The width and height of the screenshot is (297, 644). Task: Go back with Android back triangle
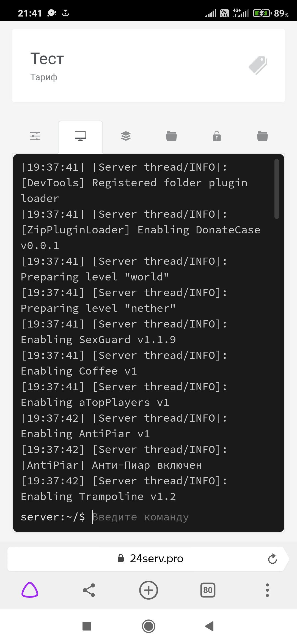210,626
